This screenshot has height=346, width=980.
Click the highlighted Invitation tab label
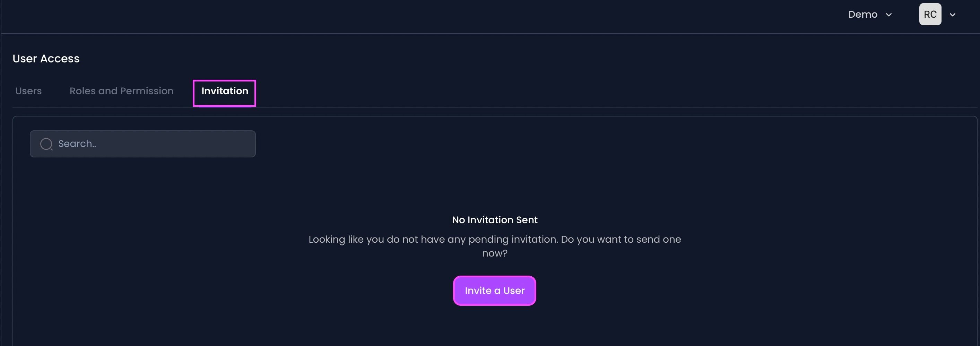[225, 91]
